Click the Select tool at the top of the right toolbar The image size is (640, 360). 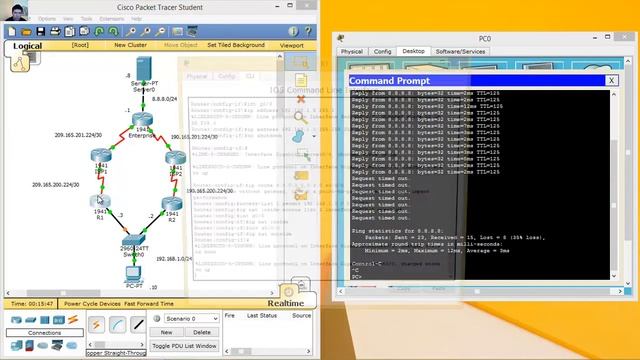coord(300,62)
